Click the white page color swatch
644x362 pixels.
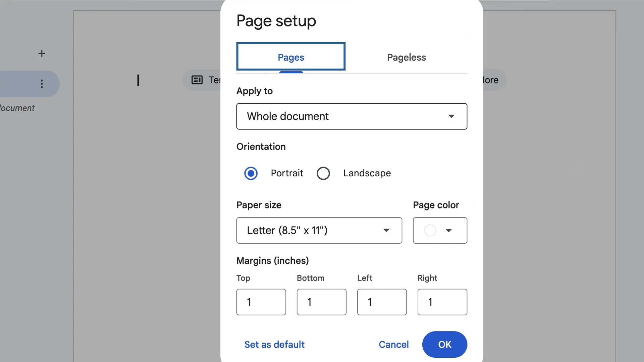click(430, 231)
